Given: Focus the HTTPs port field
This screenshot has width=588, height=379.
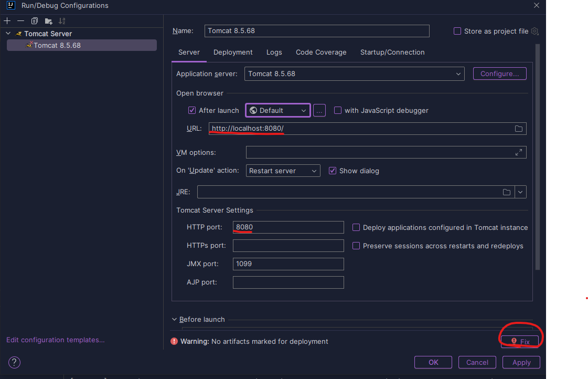Looking at the screenshot, I should tap(288, 246).
